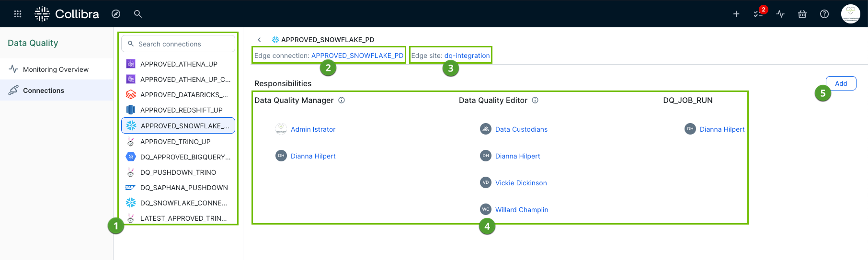Image resolution: width=868 pixels, height=260 pixels.
Task: Open global search magnifier in top bar
Action: tap(138, 14)
